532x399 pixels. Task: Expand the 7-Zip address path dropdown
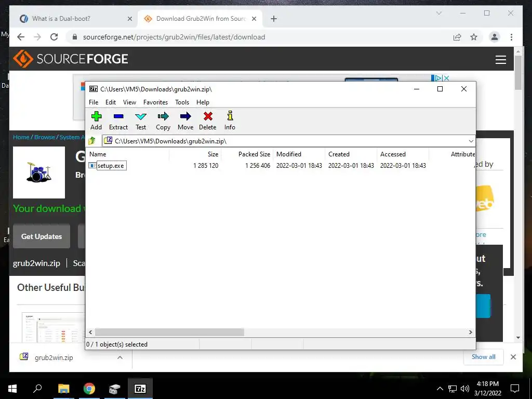click(471, 141)
